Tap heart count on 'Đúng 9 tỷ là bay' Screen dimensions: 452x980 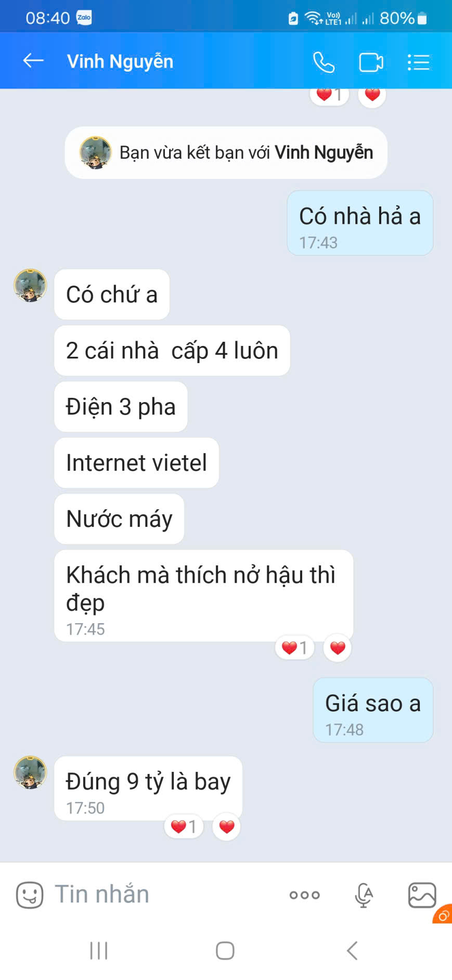click(x=184, y=826)
